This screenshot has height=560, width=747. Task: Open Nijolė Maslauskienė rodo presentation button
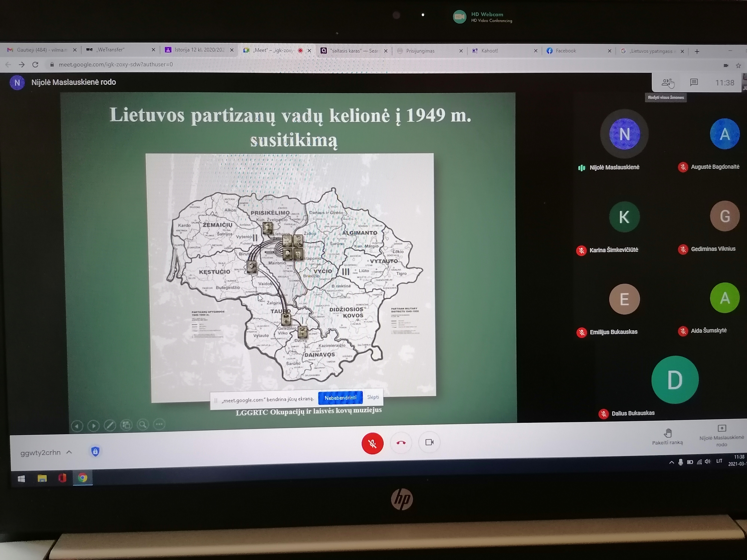click(x=722, y=436)
